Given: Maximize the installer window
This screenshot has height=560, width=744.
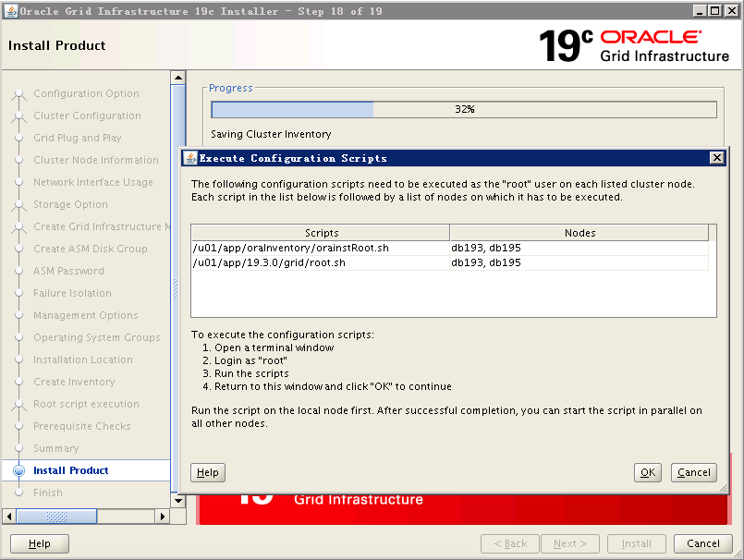Looking at the screenshot, I should tap(714, 10).
